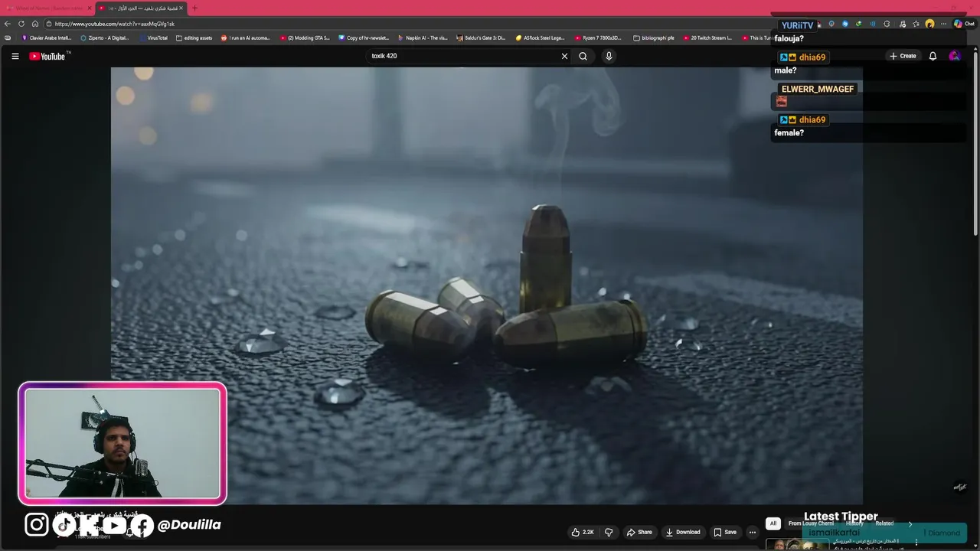Close the active YouTube tab

pos(181,8)
